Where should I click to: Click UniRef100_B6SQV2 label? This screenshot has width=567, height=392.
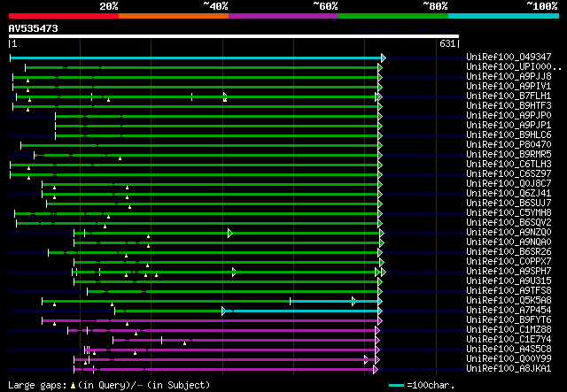pos(509,223)
